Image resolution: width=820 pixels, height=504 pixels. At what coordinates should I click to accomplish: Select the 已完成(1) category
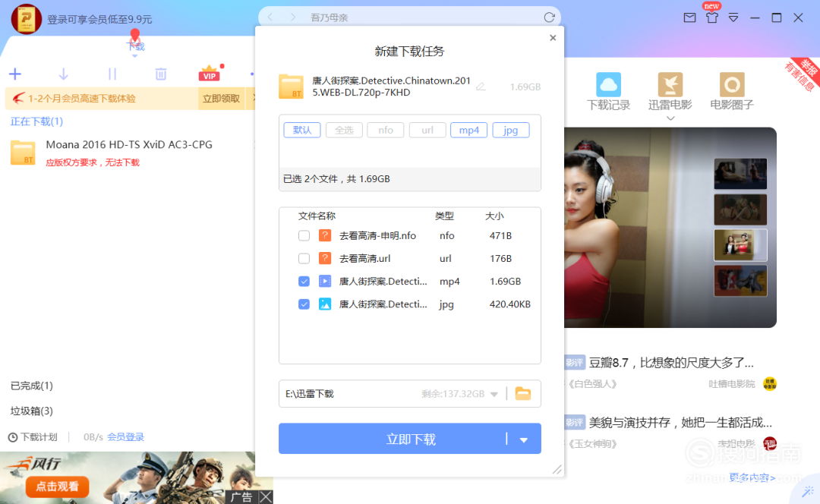[32, 386]
